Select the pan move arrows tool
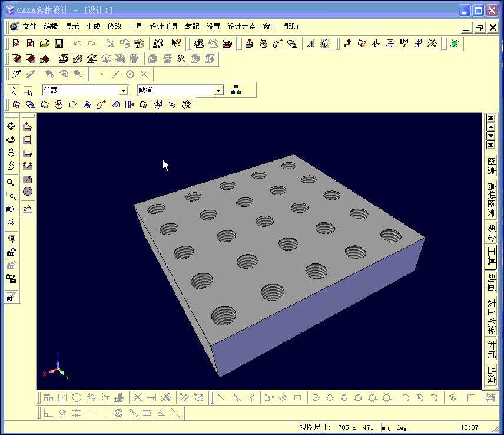The height and width of the screenshot is (435, 504). [x=11, y=126]
